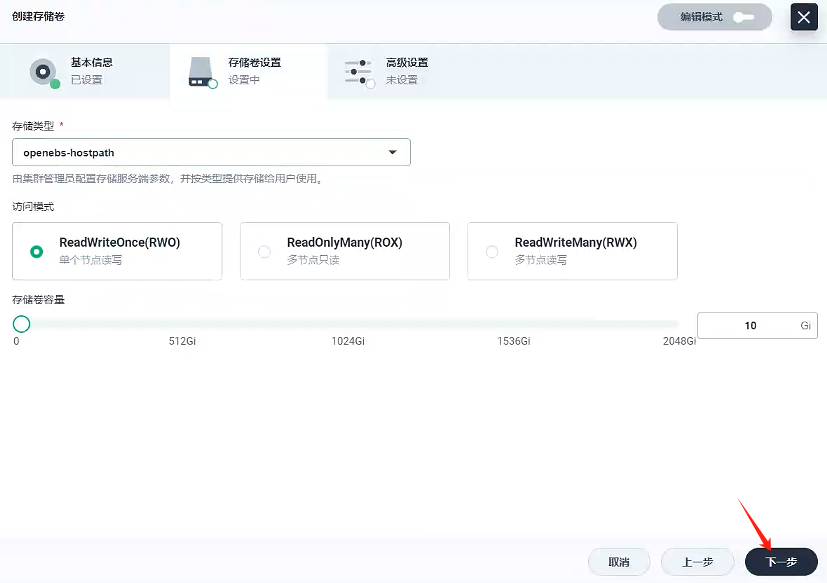Switch to the 基本信息 step tab
The width and height of the screenshot is (827, 583).
click(85, 72)
